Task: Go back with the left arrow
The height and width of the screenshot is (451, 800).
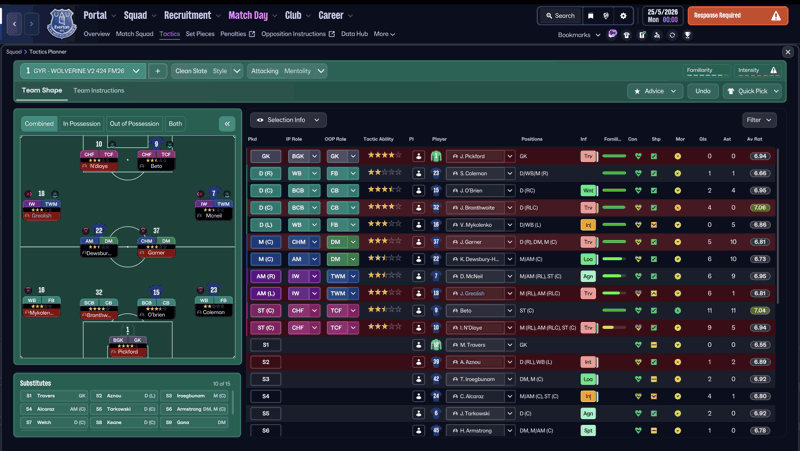Action: point(14,23)
